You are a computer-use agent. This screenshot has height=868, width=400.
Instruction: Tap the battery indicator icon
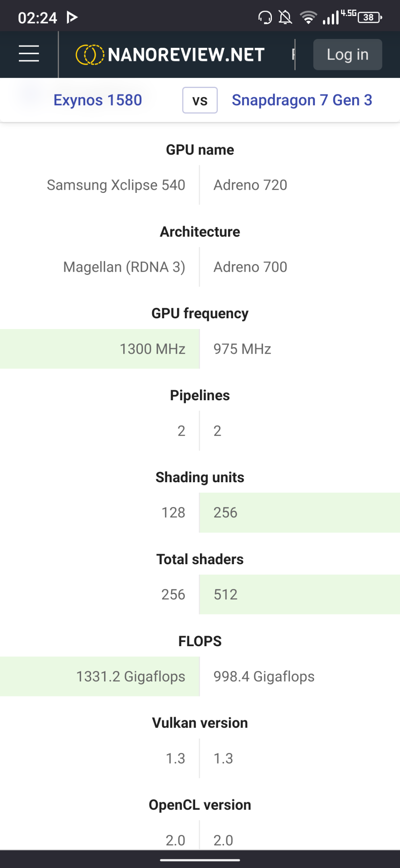370,17
